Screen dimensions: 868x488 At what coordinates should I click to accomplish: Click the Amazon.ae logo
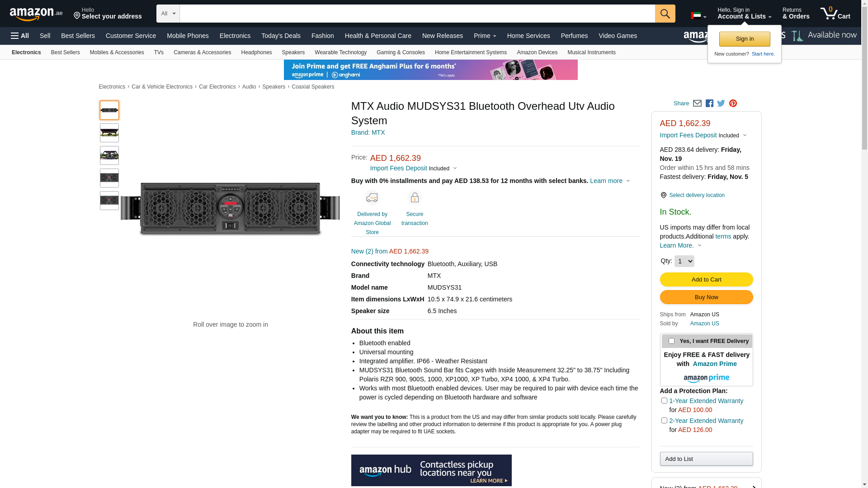36,14
